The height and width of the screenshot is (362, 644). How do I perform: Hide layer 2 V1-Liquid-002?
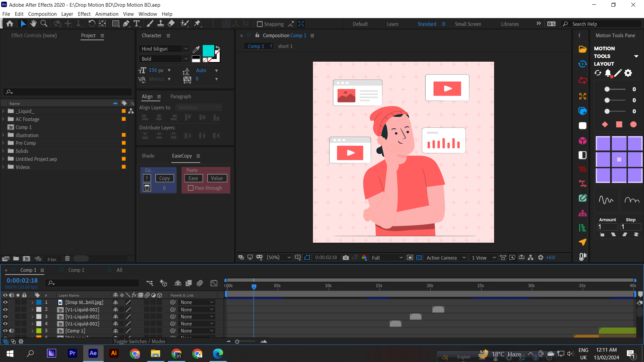pos(5,310)
